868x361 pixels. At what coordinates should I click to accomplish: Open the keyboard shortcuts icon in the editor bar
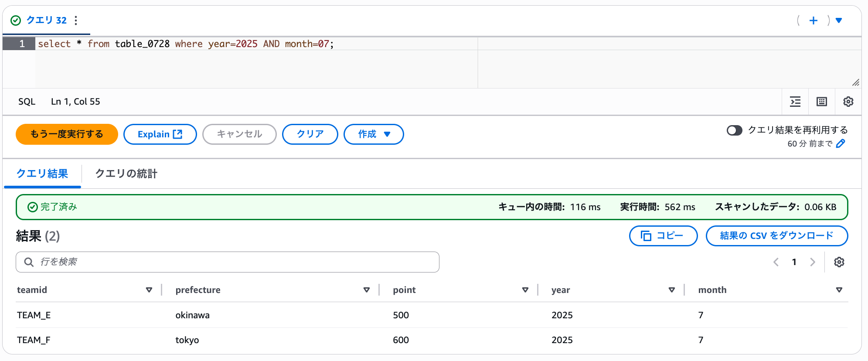coord(822,102)
